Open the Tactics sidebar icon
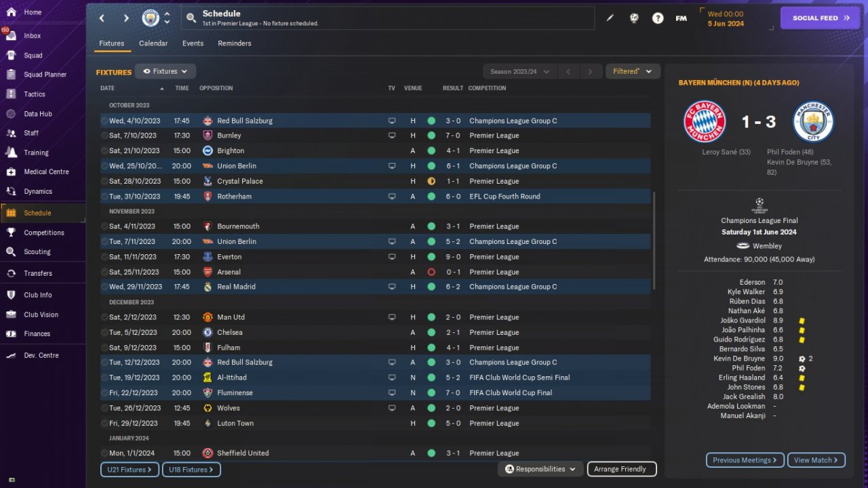868x488 pixels. point(11,94)
